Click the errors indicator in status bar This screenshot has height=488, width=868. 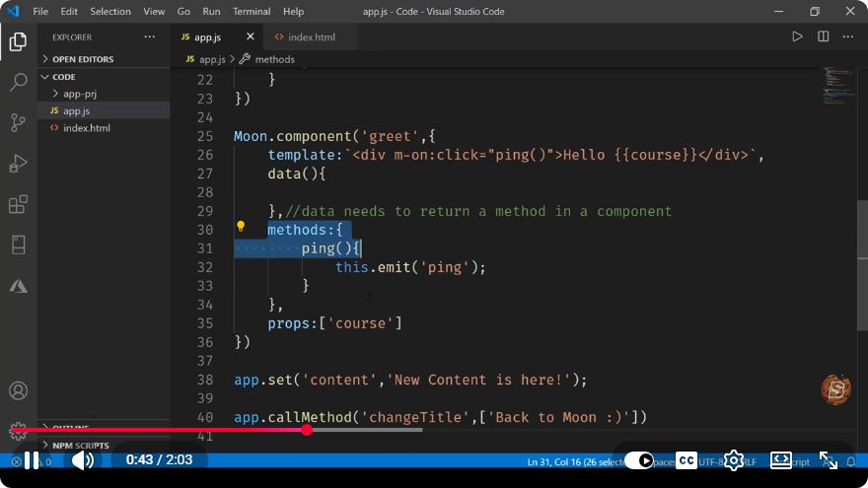pos(16,461)
